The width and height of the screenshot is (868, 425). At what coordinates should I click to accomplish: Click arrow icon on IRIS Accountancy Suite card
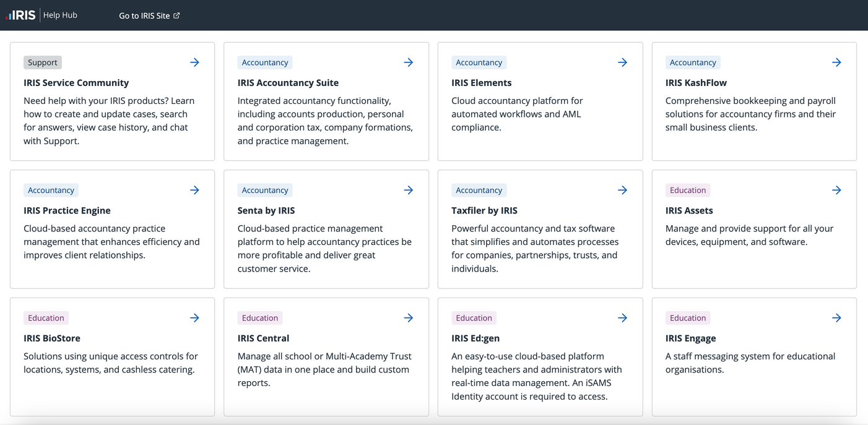point(409,62)
